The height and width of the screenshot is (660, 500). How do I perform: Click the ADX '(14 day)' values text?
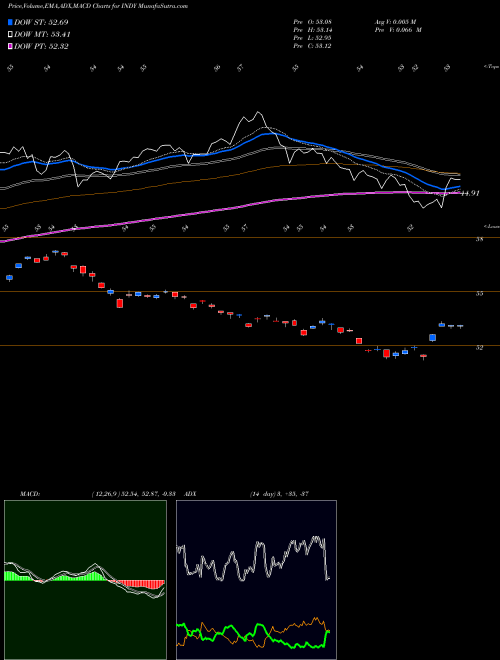tap(279, 494)
